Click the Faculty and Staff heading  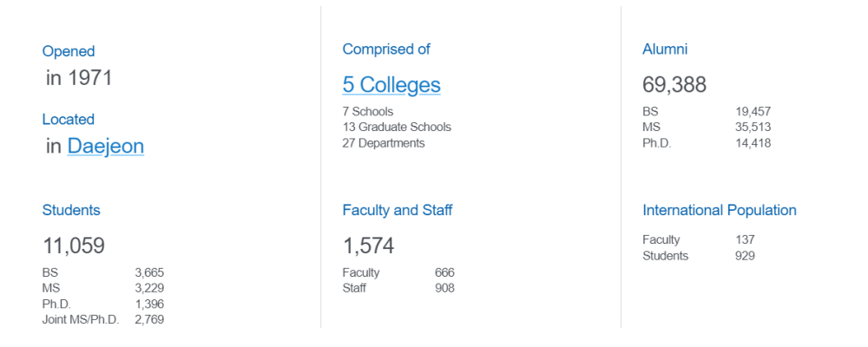tap(398, 210)
